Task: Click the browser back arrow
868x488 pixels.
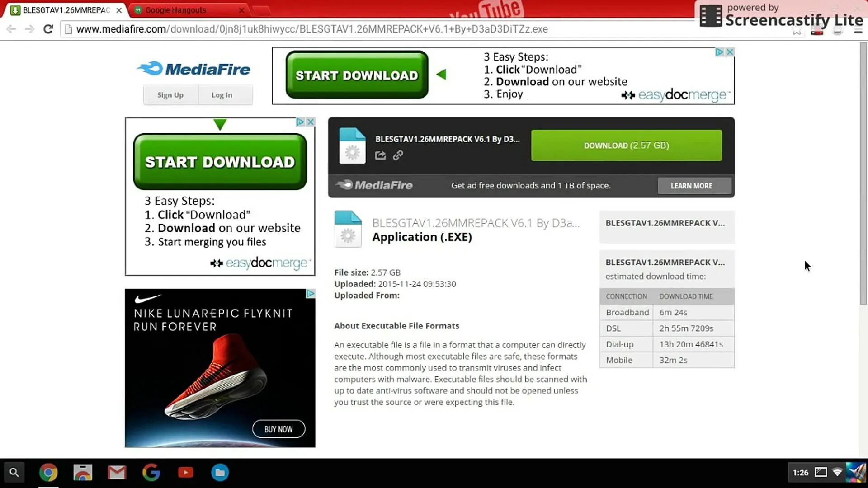Action: [11, 29]
